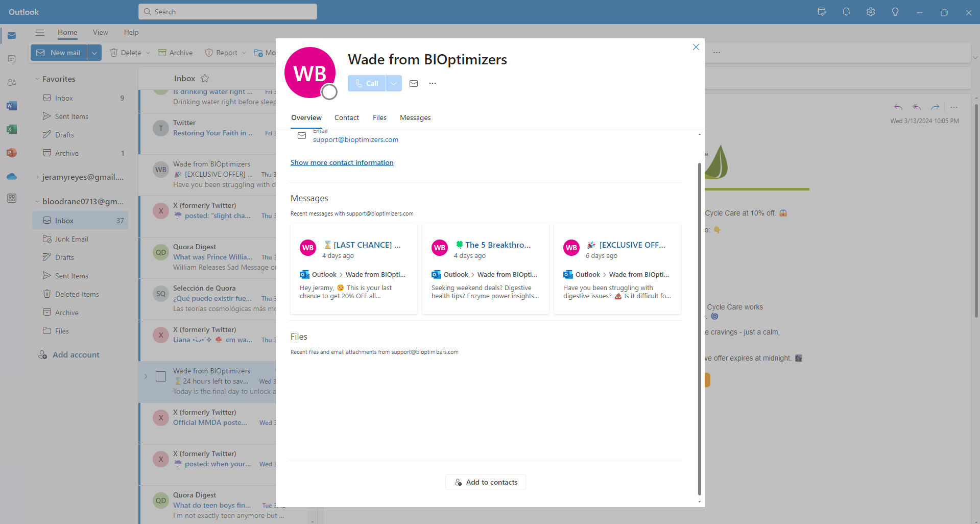Image resolution: width=980 pixels, height=524 pixels.
Task: Collapse the Favorites section
Action: pos(37,79)
